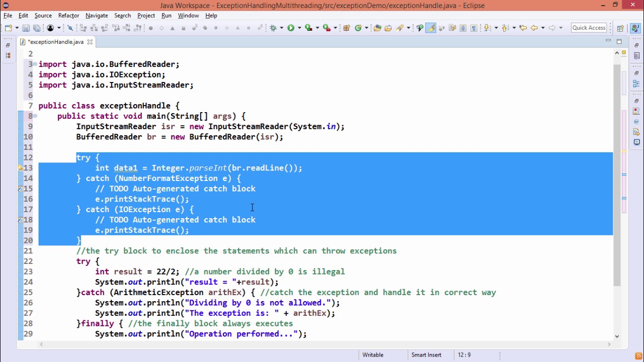Click the Quick Access search field
644x362 pixels.
tap(589, 28)
